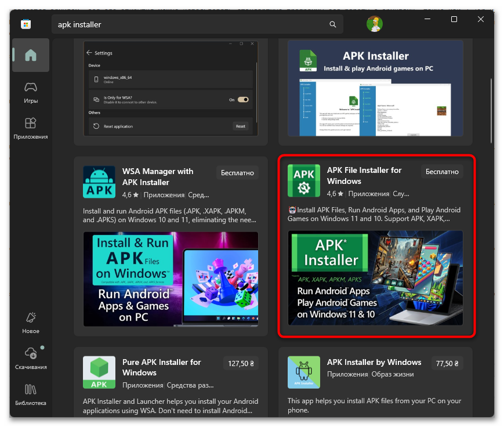Open WSA Manager with APK Installer title
This screenshot has width=504, height=427.
coord(158,177)
